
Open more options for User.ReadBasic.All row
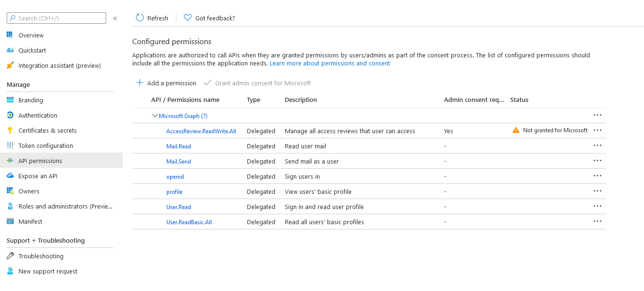(598, 221)
